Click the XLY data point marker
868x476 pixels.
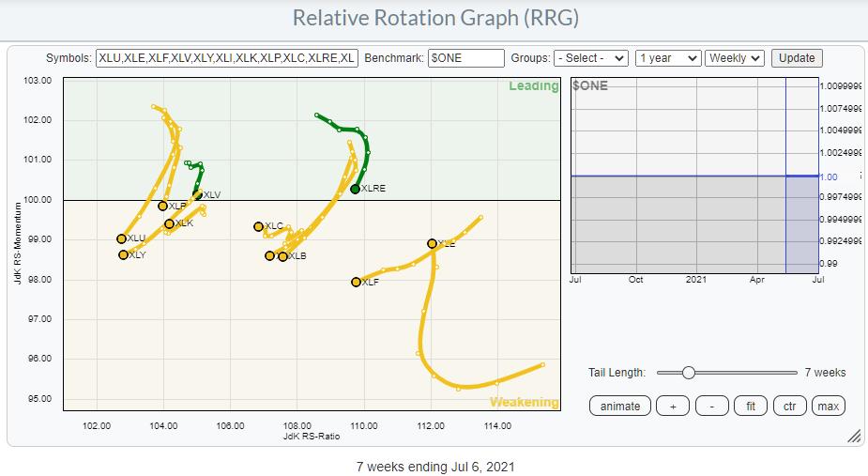click(124, 254)
